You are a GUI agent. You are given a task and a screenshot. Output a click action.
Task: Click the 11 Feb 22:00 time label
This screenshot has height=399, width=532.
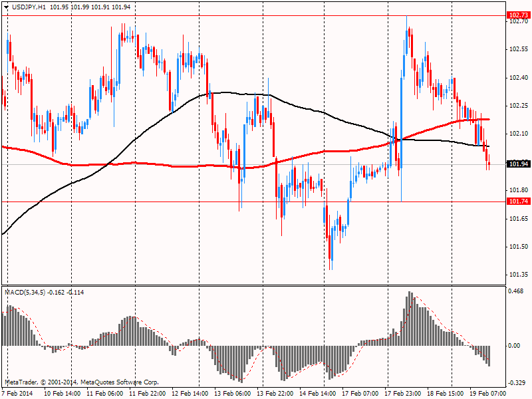pos(147,393)
